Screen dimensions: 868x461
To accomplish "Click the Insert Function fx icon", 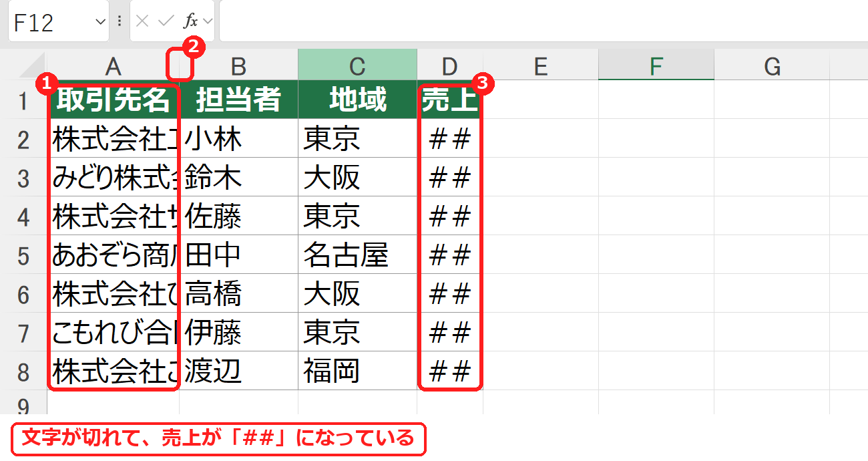I will 191,21.
